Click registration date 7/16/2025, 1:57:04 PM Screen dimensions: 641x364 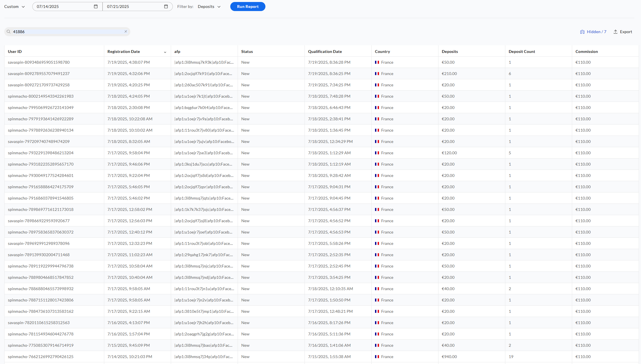click(129, 334)
